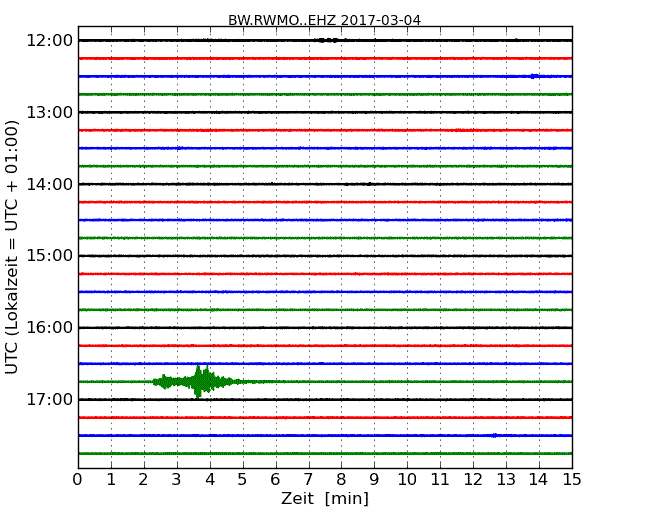The height and width of the screenshot is (520, 650).
Task: Click the large green seismic event peak near 16:45
Action: [x=199, y=381]
